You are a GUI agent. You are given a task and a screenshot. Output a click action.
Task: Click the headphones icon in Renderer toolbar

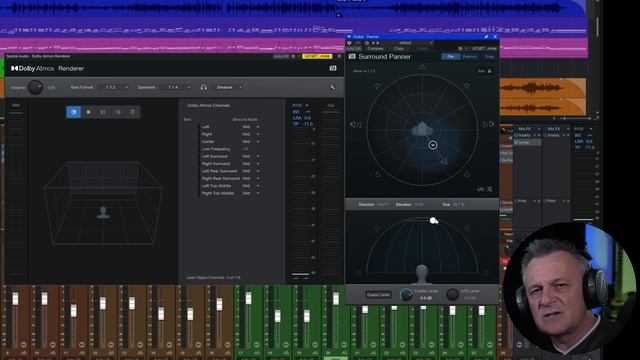point(203,87)
